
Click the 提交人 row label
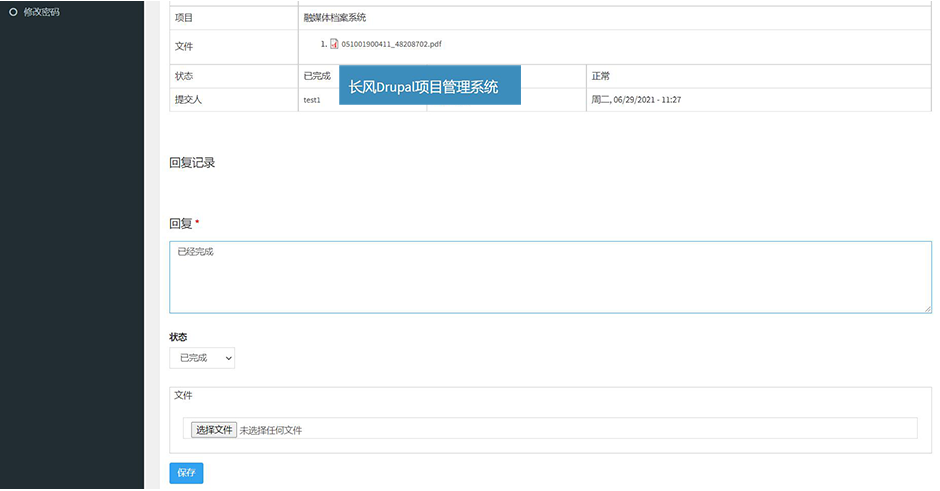pos(188,100)
